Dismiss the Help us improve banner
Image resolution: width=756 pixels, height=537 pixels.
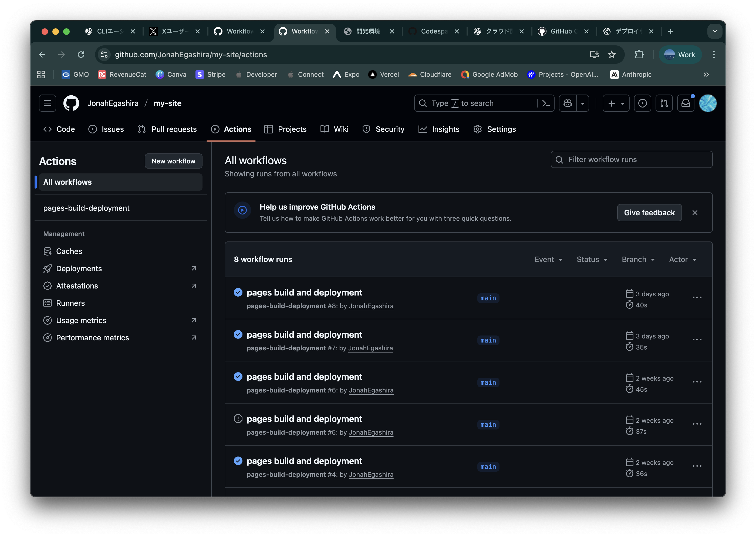click(695, 213)
